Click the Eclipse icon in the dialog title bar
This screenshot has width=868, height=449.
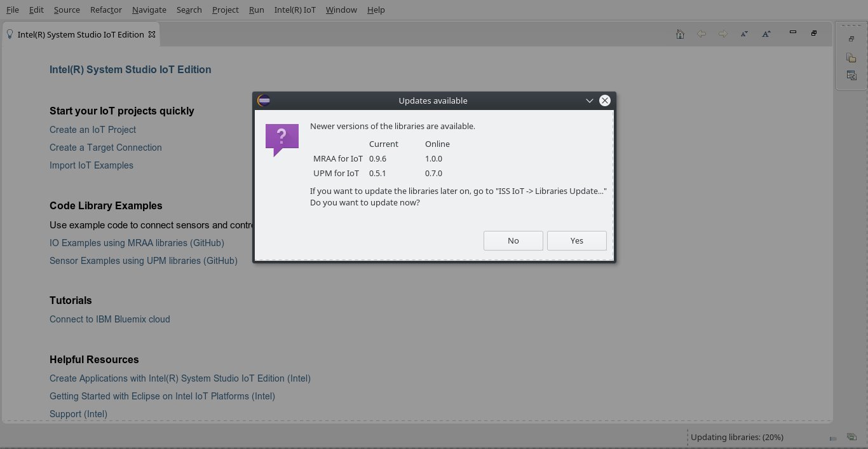coord(264,100)
